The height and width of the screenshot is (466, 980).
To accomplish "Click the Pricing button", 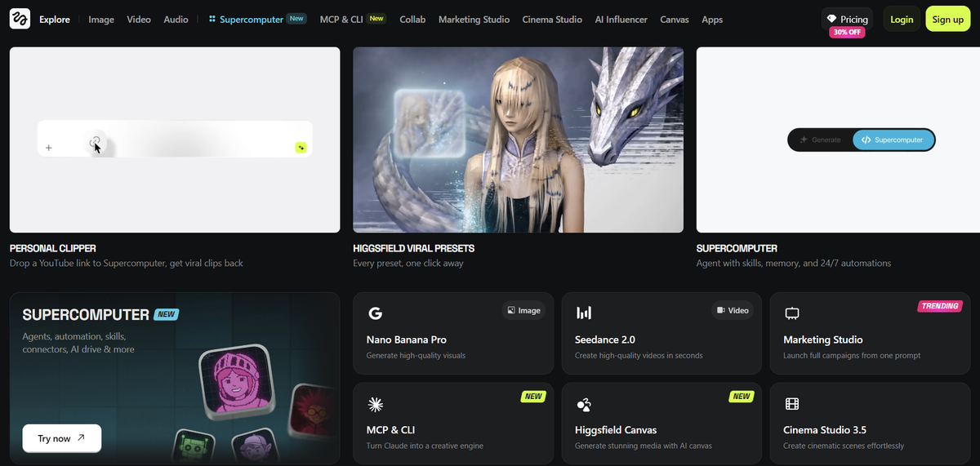I will [x=847, y=19].
